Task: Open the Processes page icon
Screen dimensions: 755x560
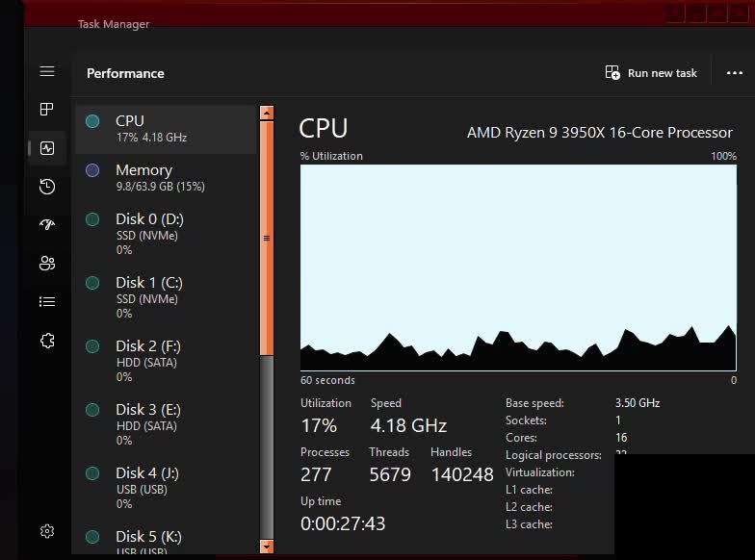Action: [47, 110]
